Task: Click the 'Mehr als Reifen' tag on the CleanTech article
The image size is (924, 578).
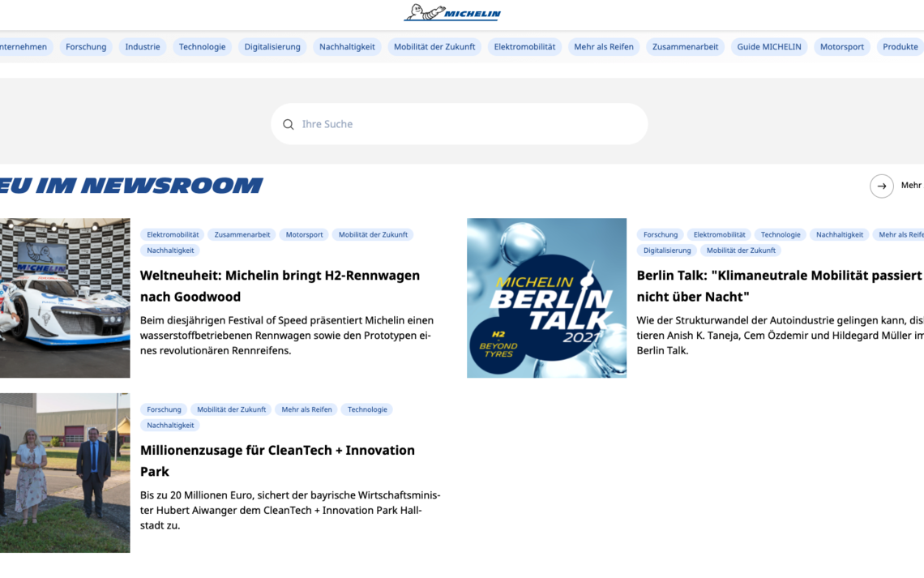Action: (x=306, y=409)
